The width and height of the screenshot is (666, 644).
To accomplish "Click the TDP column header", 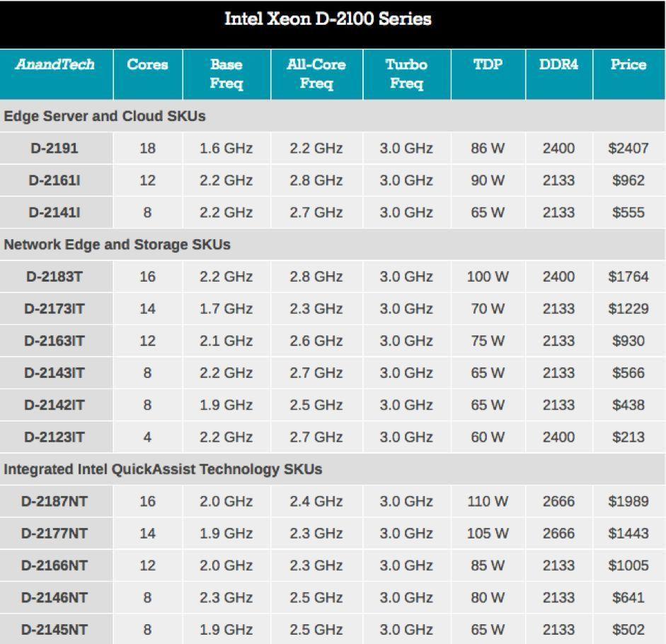I will pos(488,65).
